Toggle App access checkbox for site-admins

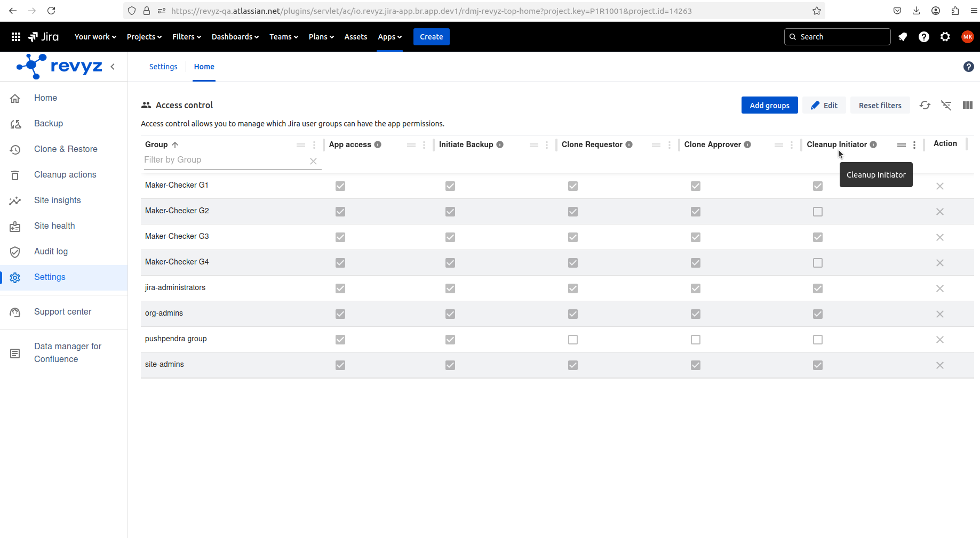click(x=340, y=365)
